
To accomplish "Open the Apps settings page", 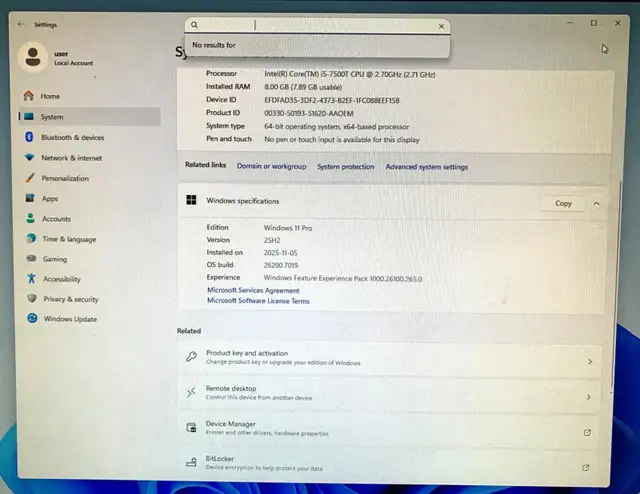I will (90, 198).
